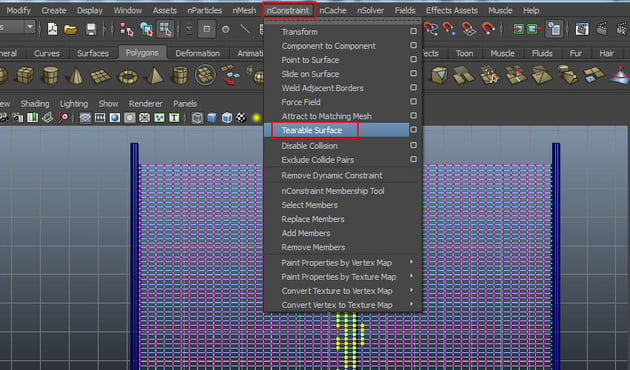Choose Select Members menu entry

(309, 205)
